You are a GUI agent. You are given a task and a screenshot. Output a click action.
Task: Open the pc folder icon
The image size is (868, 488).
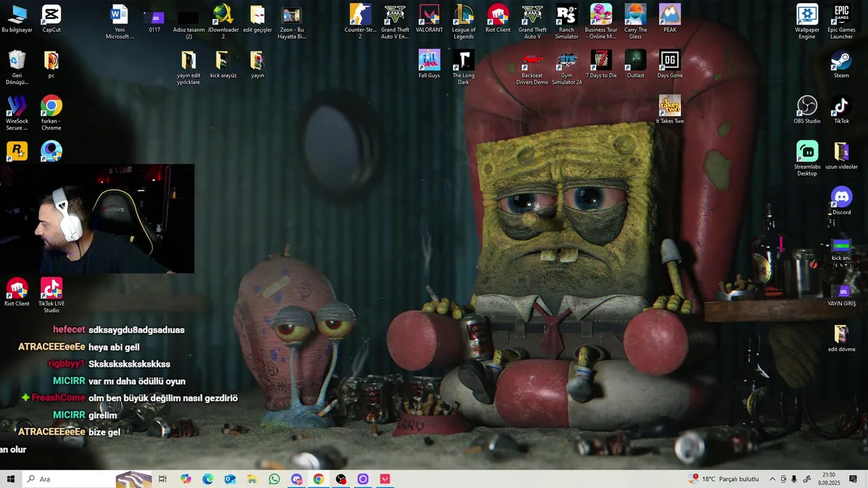pos(51,64)
